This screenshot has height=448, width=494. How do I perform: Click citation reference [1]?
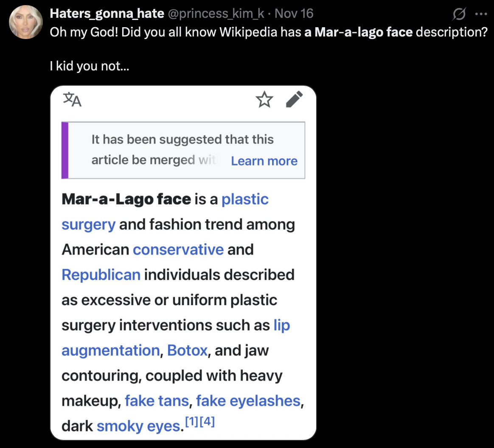point(192,423)
